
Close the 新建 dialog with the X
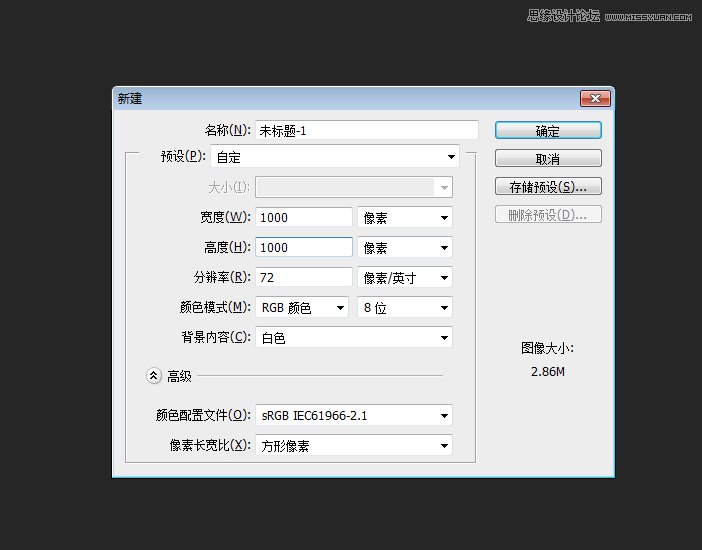595,99
